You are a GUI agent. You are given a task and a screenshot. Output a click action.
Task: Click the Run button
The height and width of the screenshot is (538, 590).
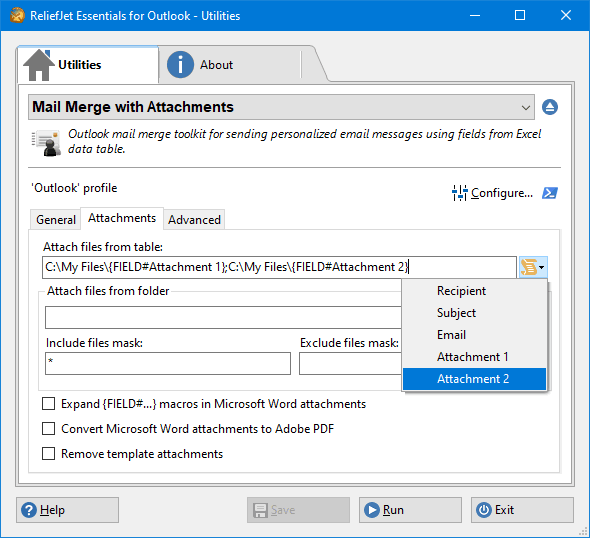coord(410,510)
